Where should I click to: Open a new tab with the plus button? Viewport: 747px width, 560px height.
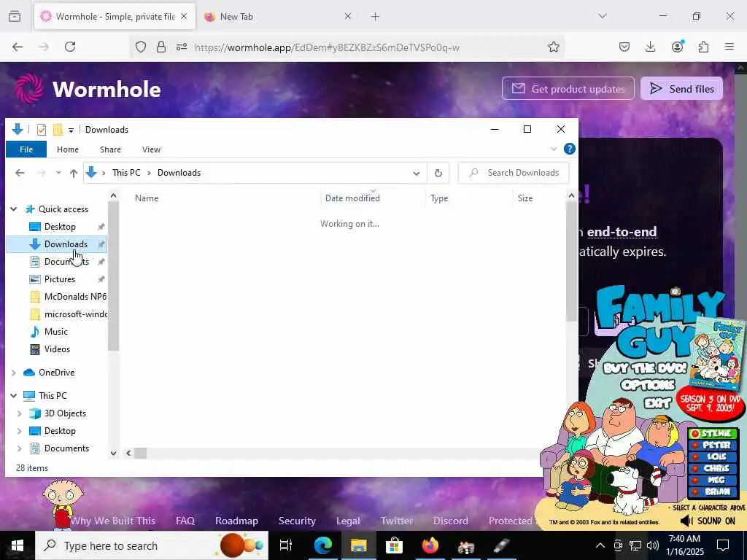[x=376, y=17]
